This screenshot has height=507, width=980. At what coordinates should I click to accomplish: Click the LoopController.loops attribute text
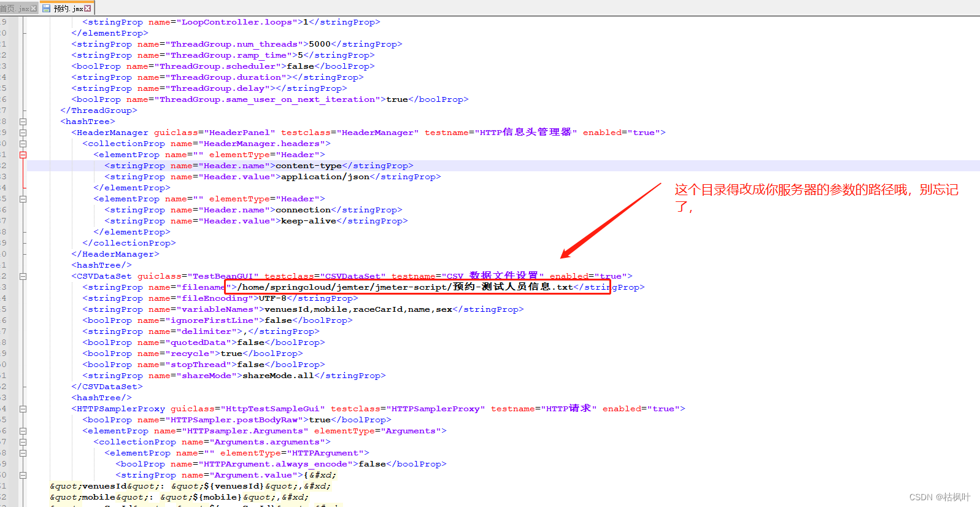point(237,22)
